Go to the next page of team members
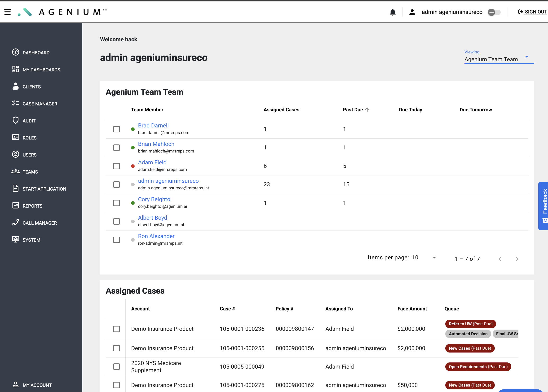 click(517, 259)
